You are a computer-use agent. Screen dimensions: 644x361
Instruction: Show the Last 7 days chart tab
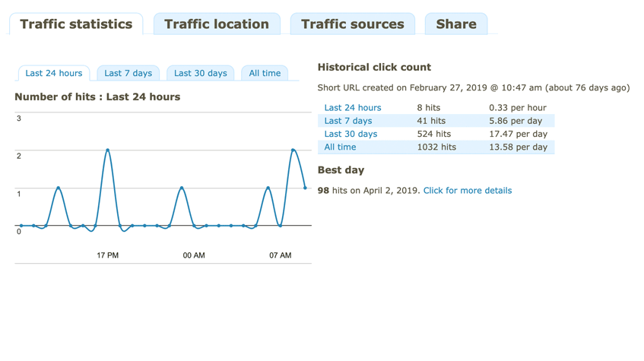point(128,73)
